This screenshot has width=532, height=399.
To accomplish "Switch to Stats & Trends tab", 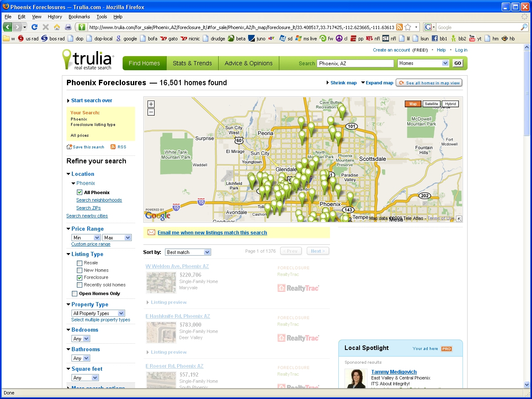I will [192, 63].
